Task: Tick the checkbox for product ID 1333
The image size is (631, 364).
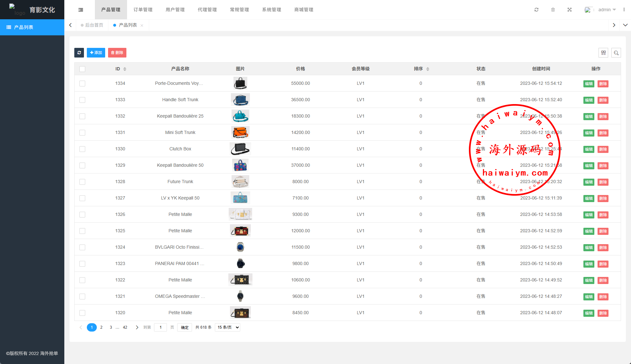Action: tap(82, 100)
